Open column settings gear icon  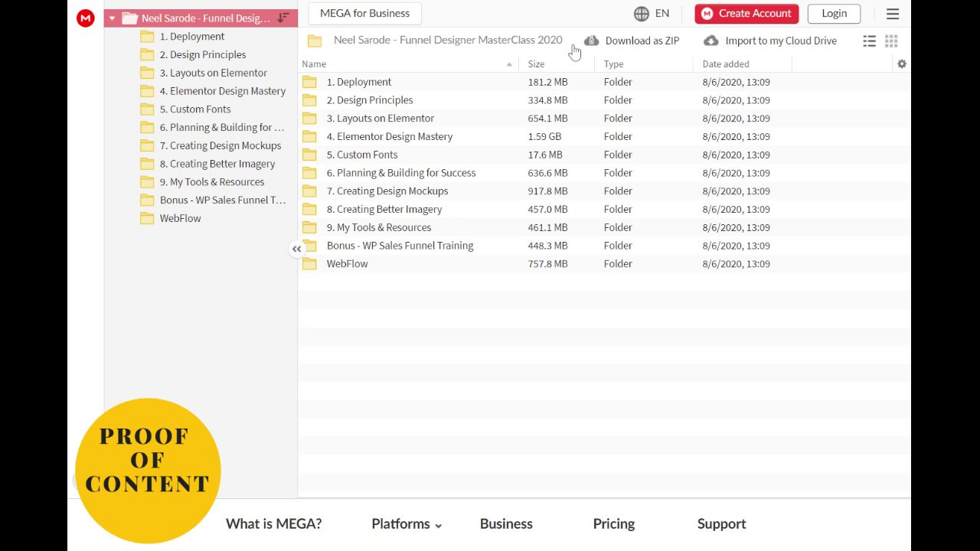[902, 64]
